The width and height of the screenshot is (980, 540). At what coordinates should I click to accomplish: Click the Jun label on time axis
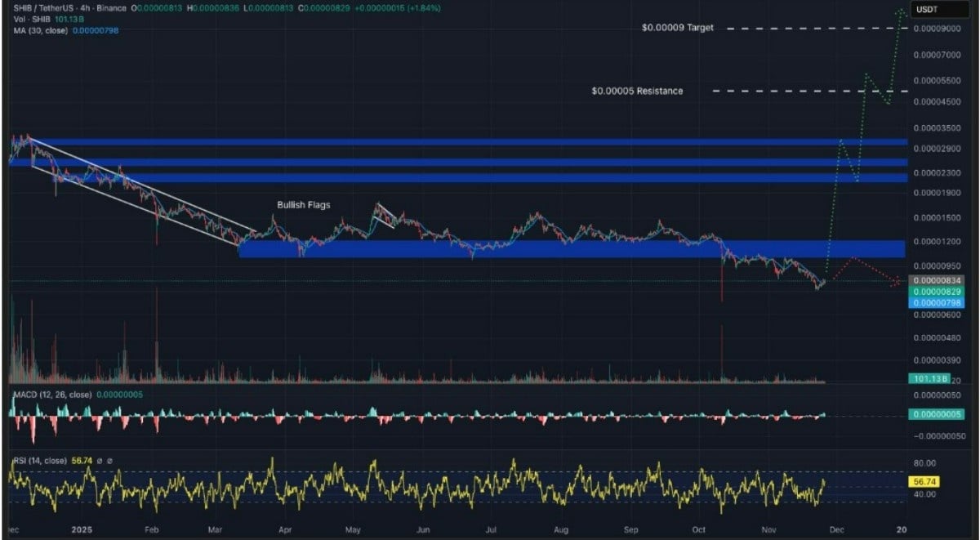423,529
